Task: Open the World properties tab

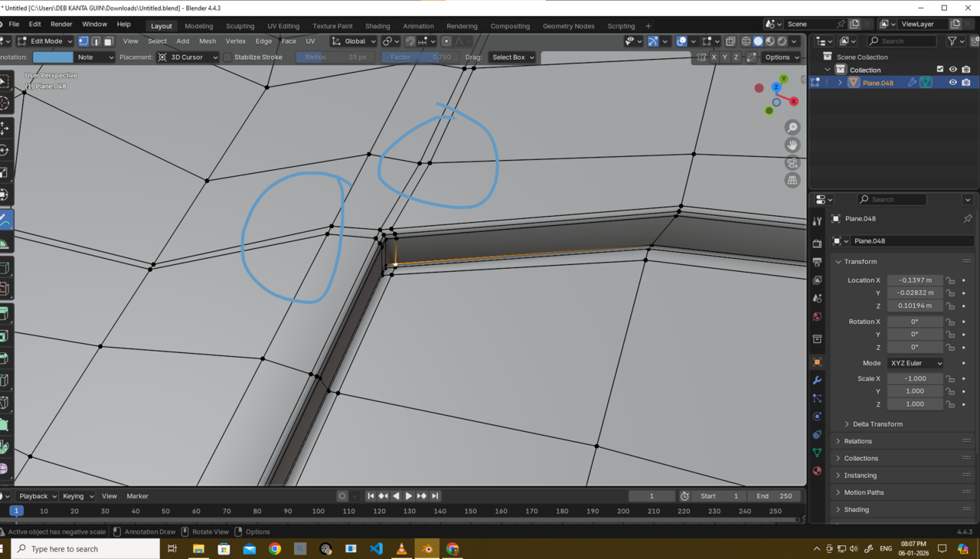Action: tap(817, 317)
